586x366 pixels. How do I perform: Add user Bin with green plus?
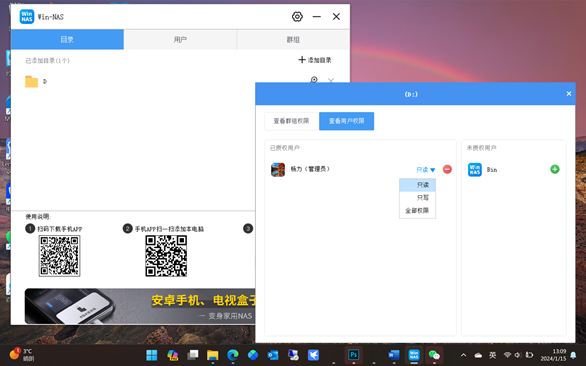(x=555, y=169)
